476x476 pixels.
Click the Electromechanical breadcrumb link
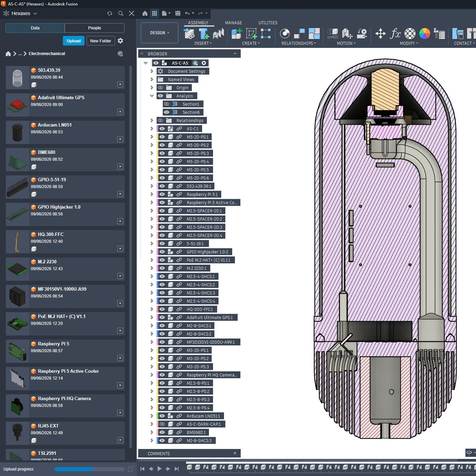coord(47,54)
